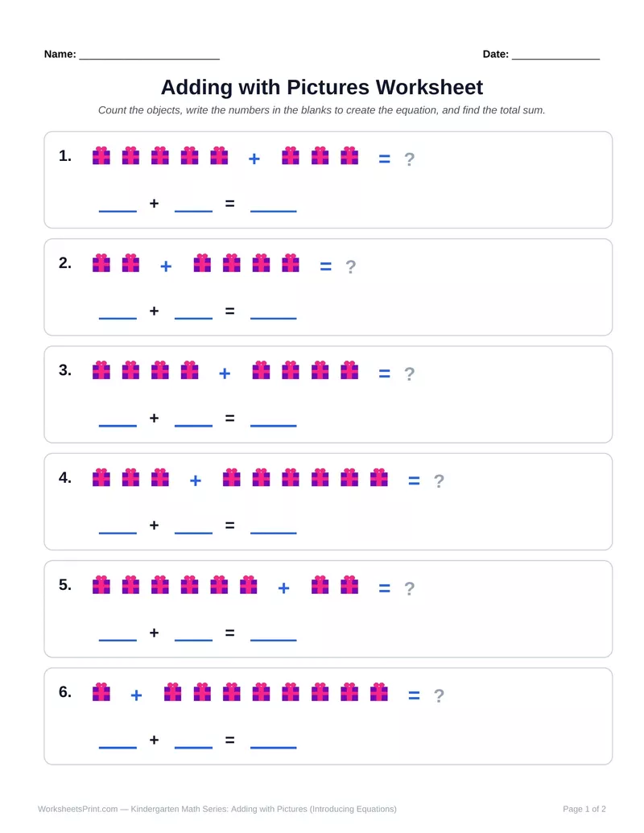Click the last gift icon in problem 4

tap(378, 477)
